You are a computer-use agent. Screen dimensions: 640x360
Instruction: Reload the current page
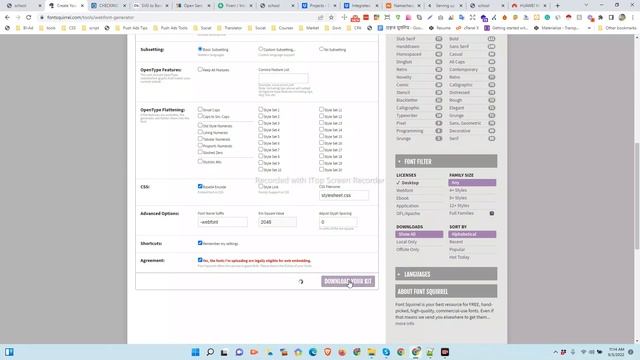pos(29,18)
